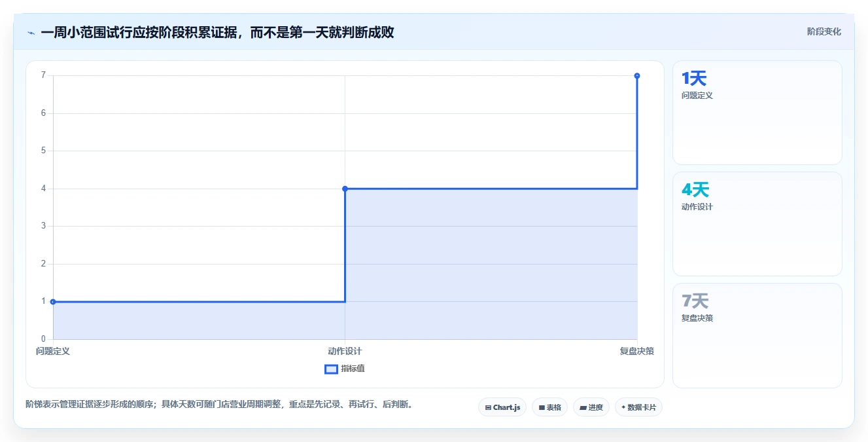This screenshot has height=442, width=868.
Task: Open the 7天 复盘决策 card
Action: (757, 335)
